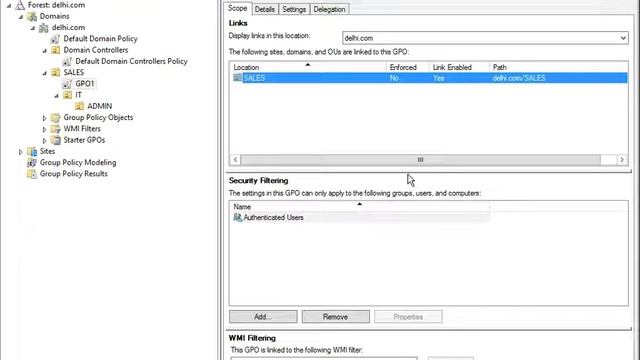Select 'Group Policy Results' in the tree
This screenshot has width=640, height=360.
point(74,174)
